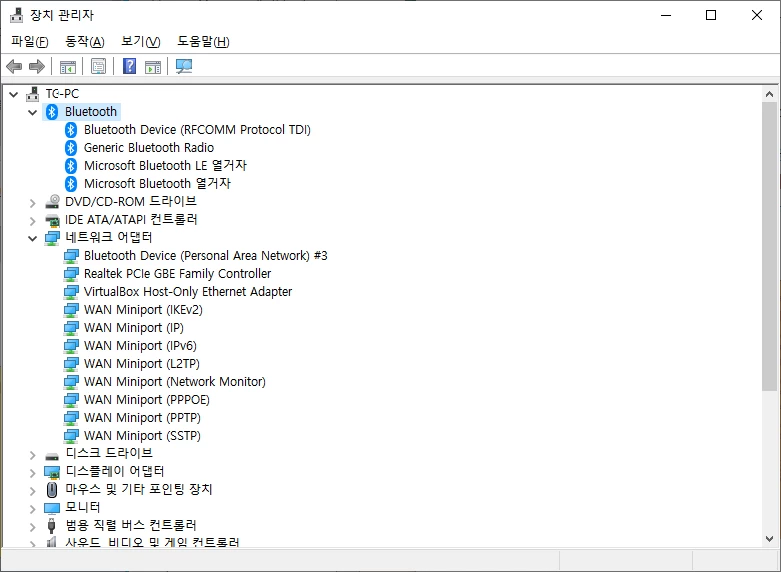
Task: Click the 디스플레이 어댑터 icon
Action: [x=52, y=471]
